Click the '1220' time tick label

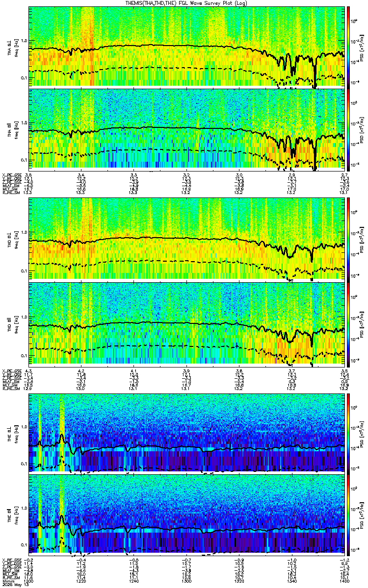coord(81,580)
